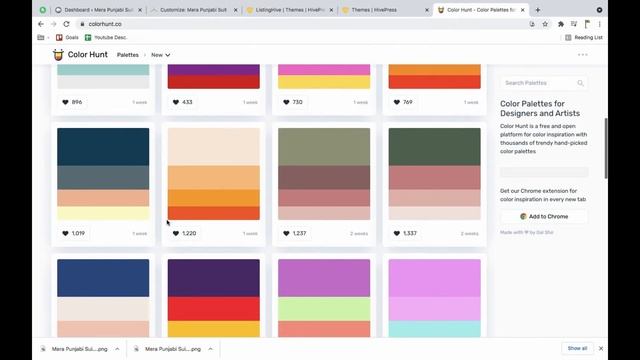Like the palette with 1,237 likes
The width and height of the screenshot is (640, 360).
click(295, 233)
